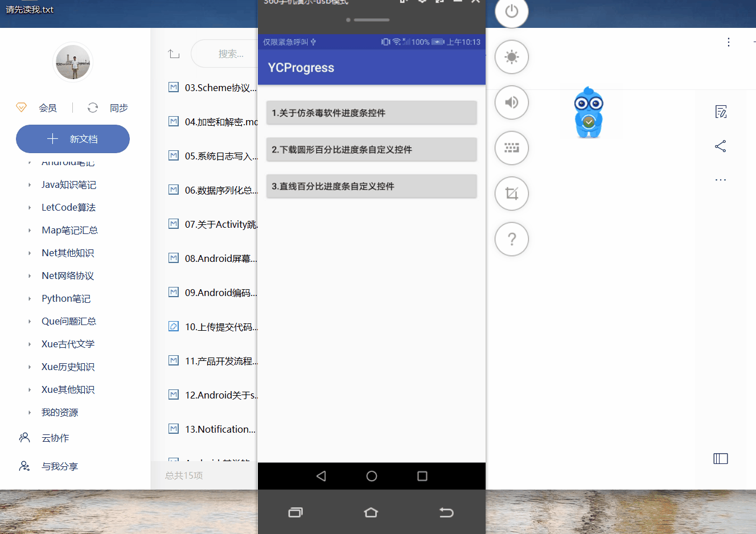Open the share icon on right sidebar

[x=720, y=146]
